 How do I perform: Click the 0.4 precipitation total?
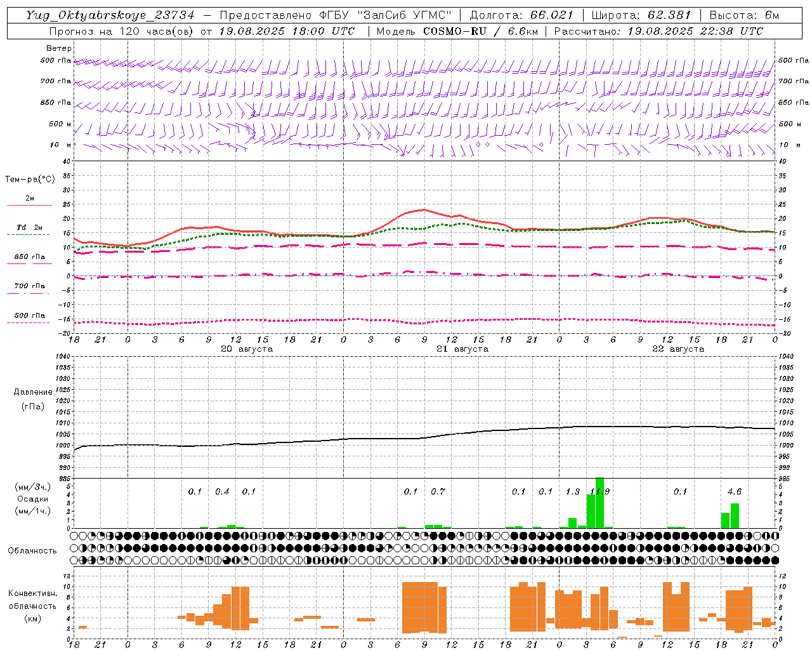222,491
